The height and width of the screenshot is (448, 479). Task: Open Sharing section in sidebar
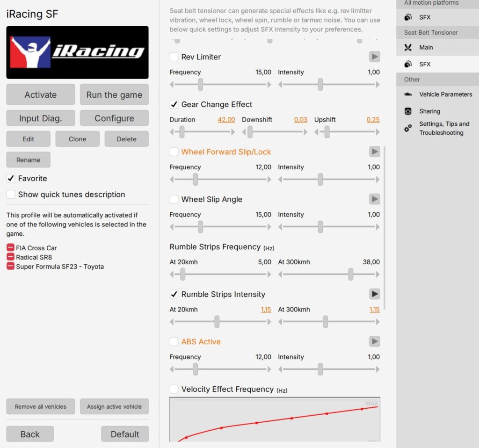(x=429, y=111)
